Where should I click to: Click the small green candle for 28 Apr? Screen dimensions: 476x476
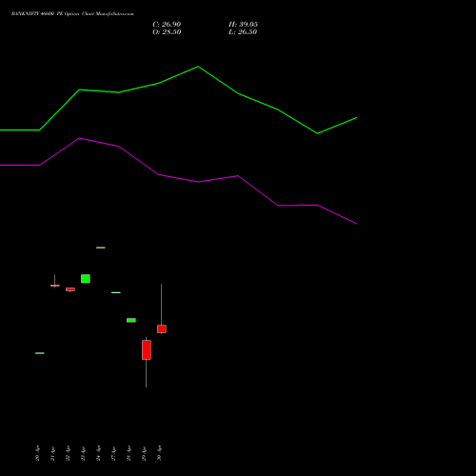131,320
